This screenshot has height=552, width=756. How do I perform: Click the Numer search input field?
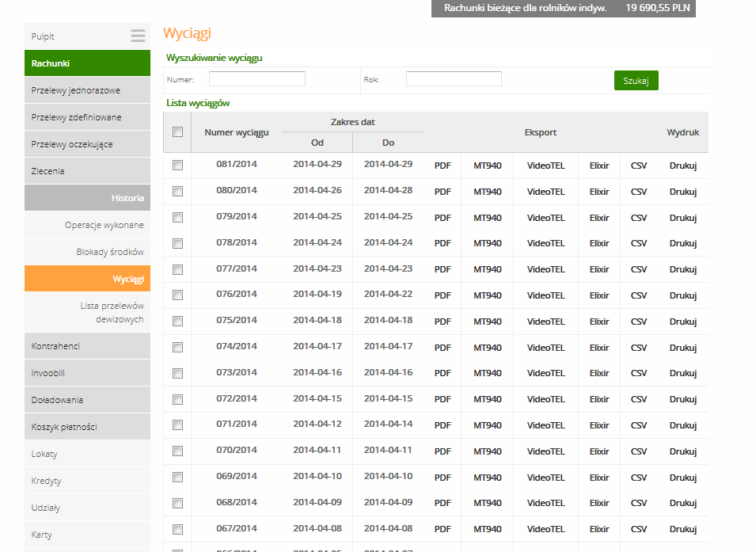(x=257, y=78)
